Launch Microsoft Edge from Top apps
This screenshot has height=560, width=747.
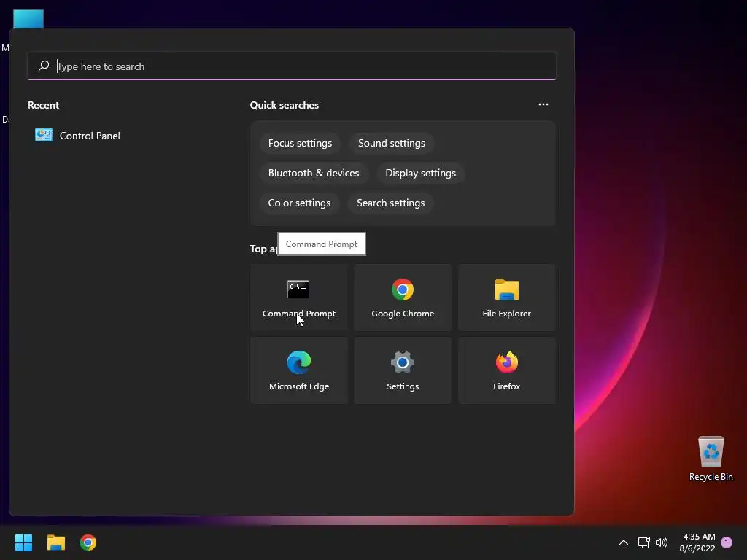(298, 370)
